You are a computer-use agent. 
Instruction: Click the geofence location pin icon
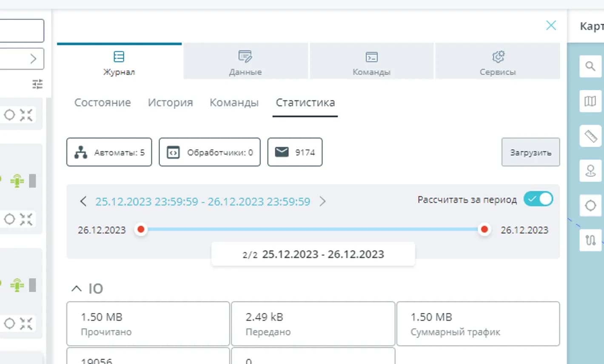[590, 171]
